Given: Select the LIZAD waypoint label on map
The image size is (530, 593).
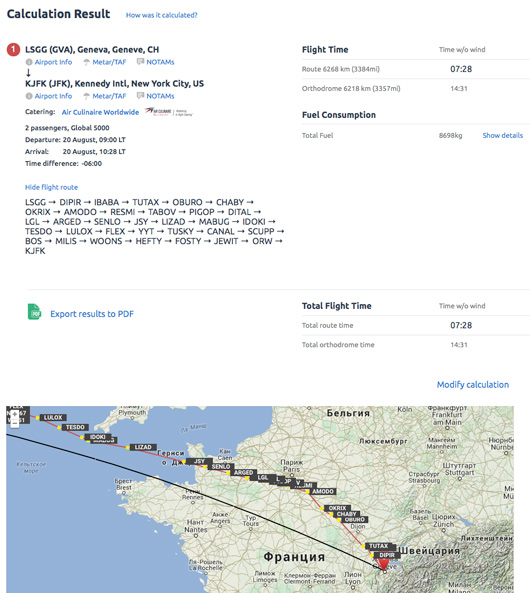Looking at the screenshot, I should point(143,447).
